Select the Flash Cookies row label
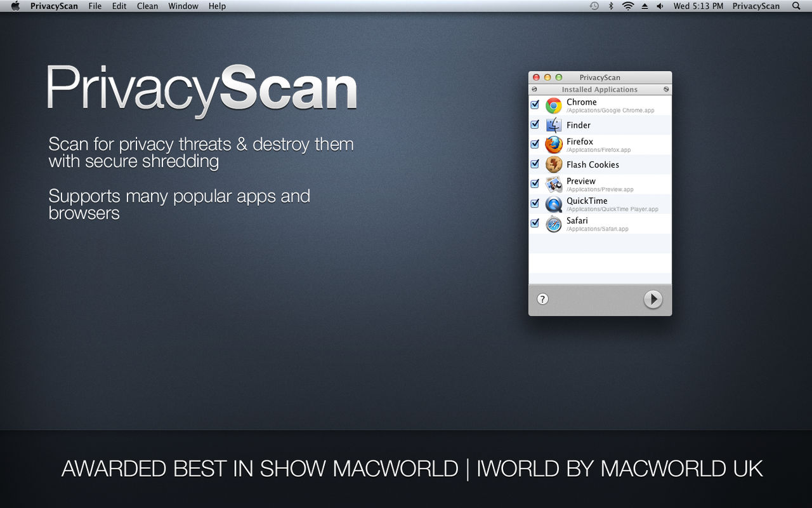This screenshot has height=508, width=812. [x=593, y=164]
